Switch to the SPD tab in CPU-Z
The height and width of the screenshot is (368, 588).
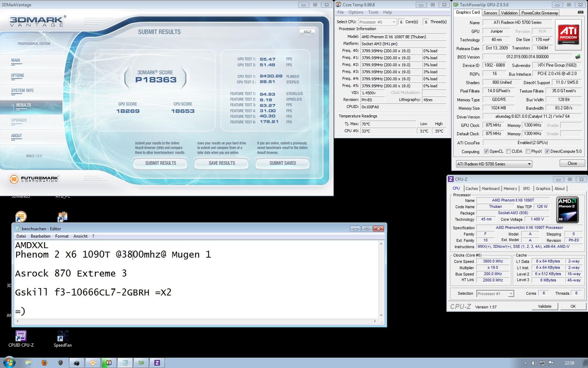[x=526, y=188]
